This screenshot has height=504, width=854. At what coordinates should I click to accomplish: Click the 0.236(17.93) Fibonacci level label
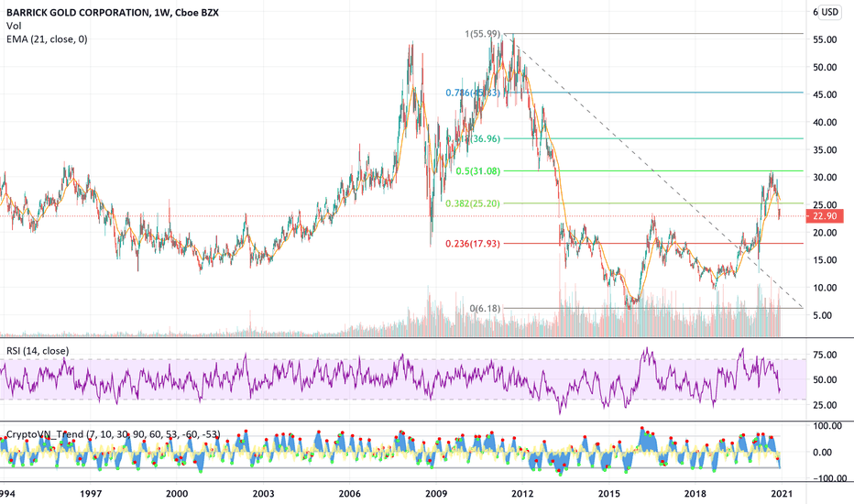click(x=473, y=244)
